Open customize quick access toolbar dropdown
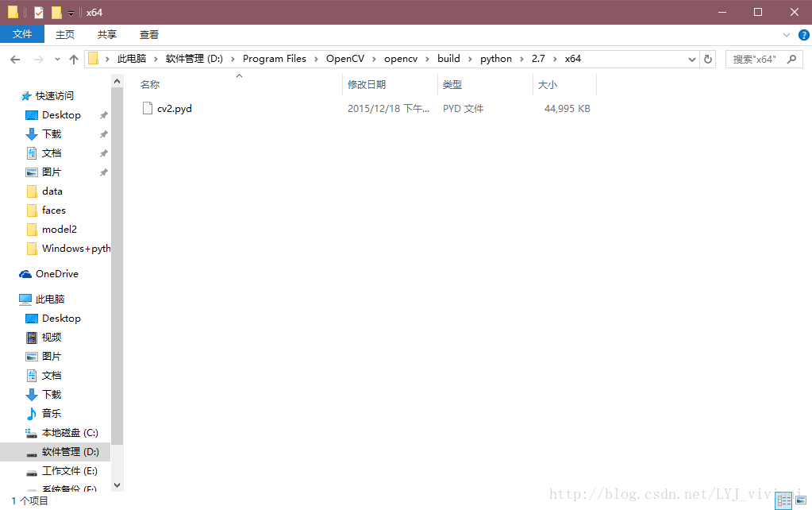The height and width of the screenshot is (510, 812). 71,13
